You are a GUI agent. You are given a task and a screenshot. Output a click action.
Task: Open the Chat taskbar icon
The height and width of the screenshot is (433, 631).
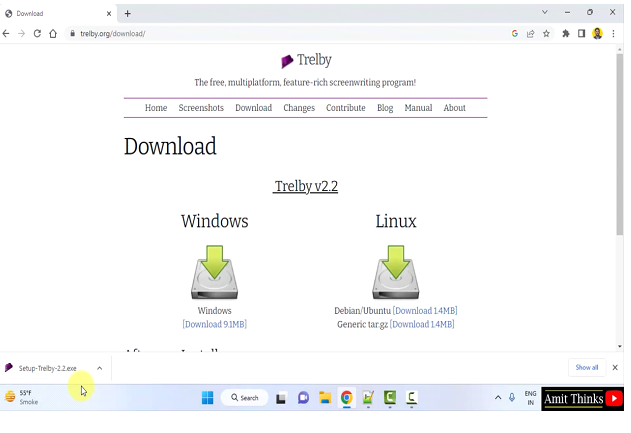303,398
